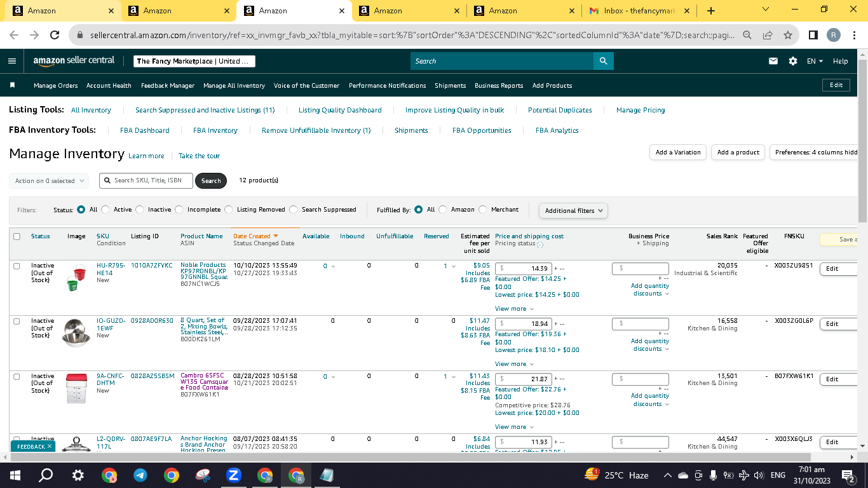The image size is (868, 488).
Task: Open the Chrome three-dot menu
Action: [x=854, y=36]
